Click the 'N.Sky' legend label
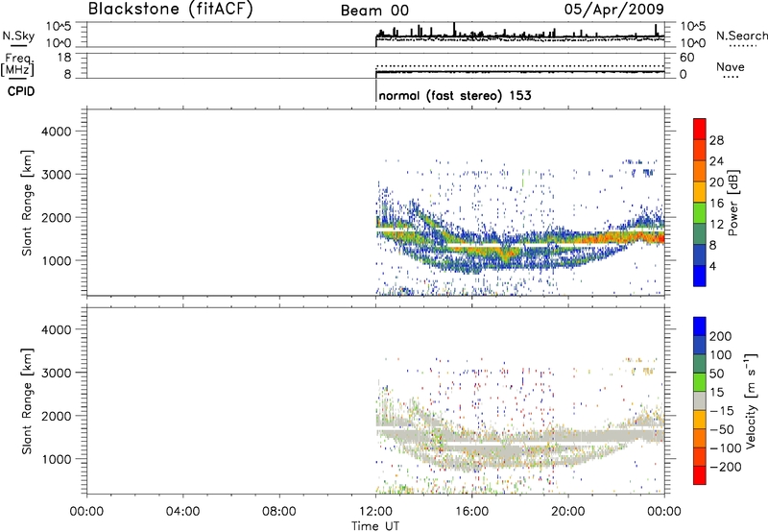This screenshot has width=768, height=532. point(18,36)
